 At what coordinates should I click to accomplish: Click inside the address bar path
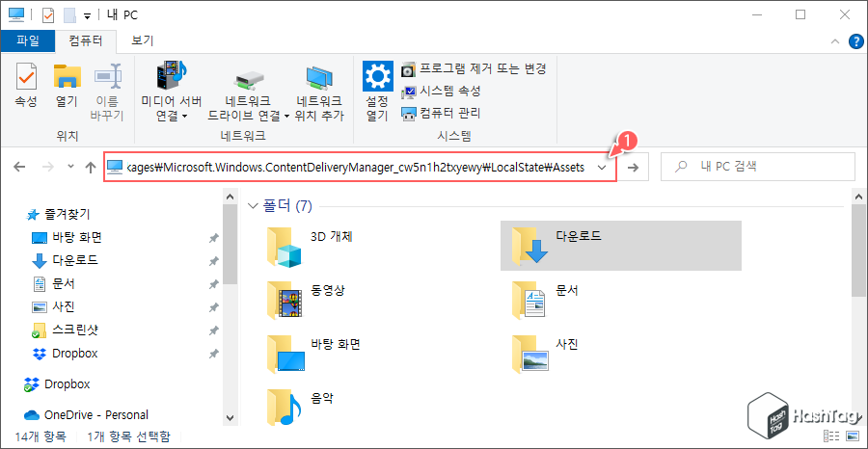pos(355,167)
